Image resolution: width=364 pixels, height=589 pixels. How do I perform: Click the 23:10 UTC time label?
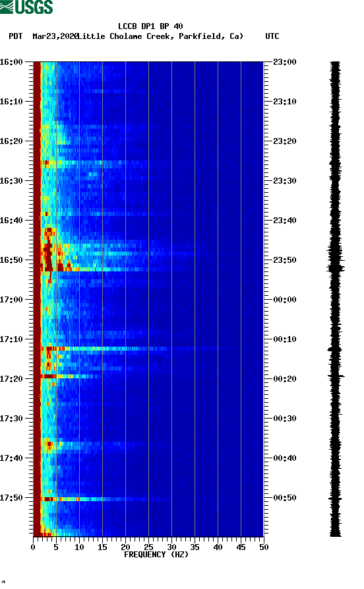pyautogui.click(x=285, y=102)
